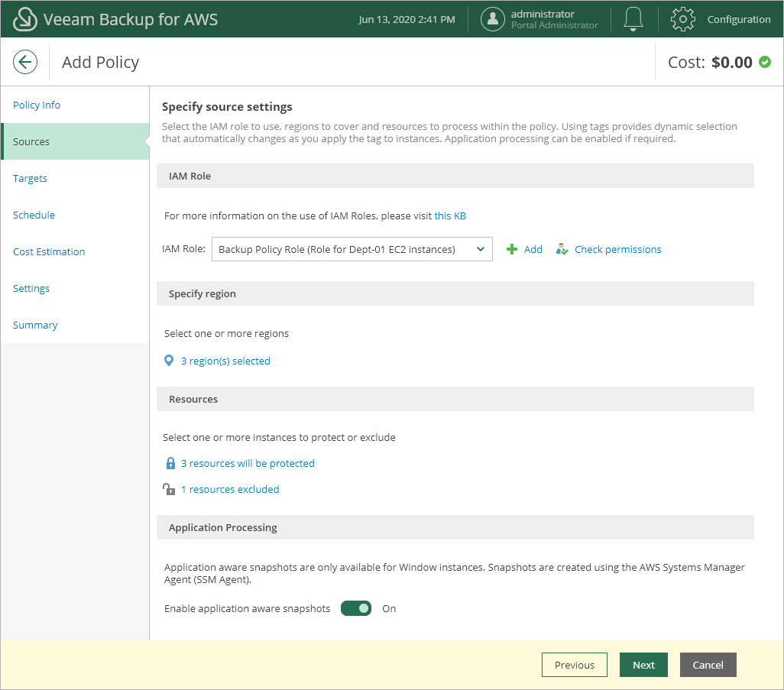Click 'Select one or more regions' text
Viewport: 784px width, 690px height.
(x=226, y=333)
